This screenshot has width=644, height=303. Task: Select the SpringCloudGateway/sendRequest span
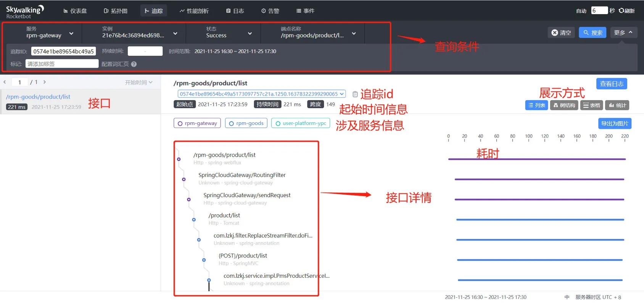point(247,199)
